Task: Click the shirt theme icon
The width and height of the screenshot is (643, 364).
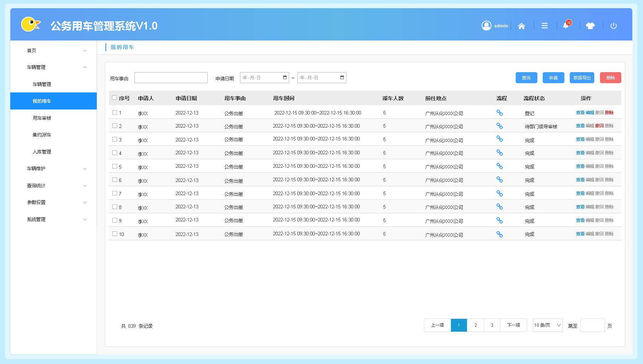Action: coord(590,26)
